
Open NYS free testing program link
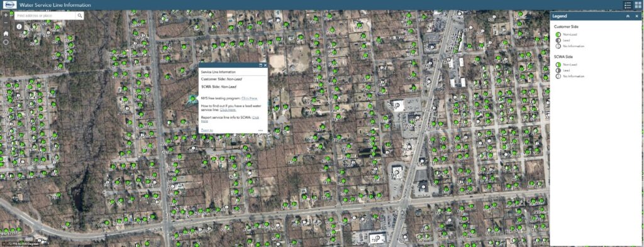[249, 98]
